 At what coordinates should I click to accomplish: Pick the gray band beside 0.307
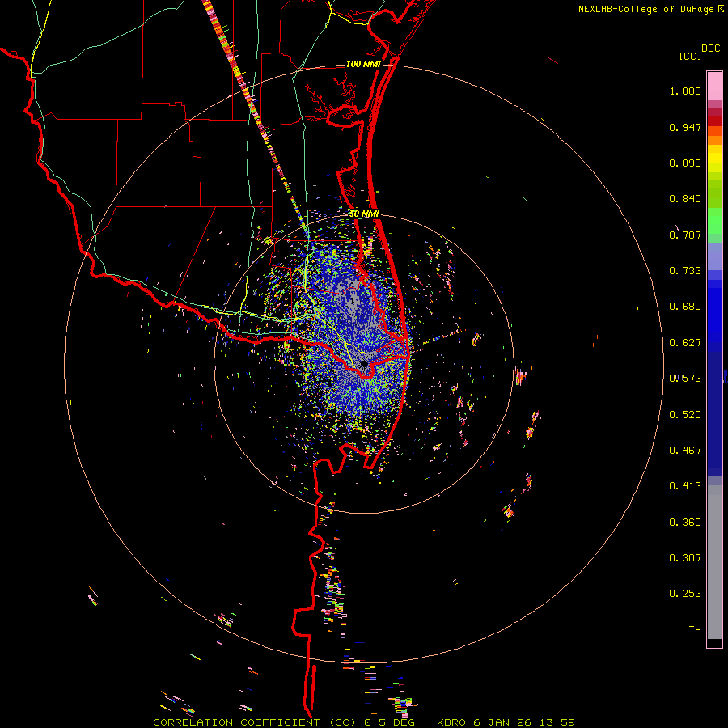(714, 562)
